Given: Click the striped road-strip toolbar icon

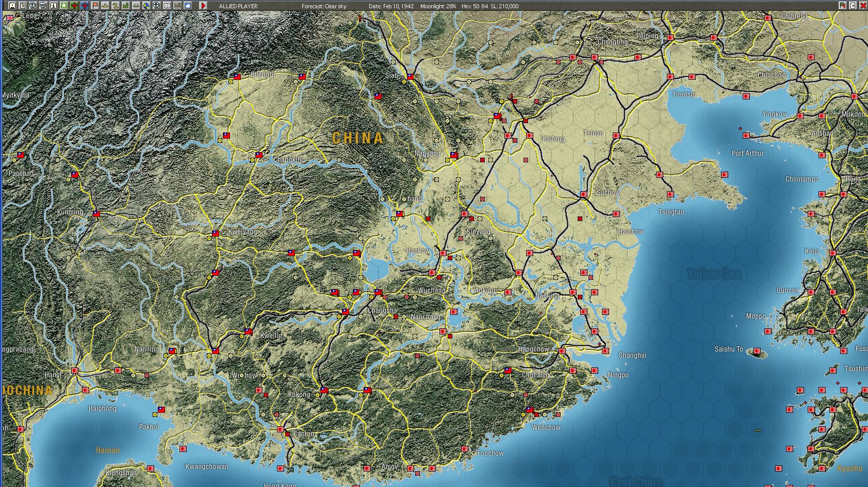Looking at the screenshot, I should [x=177, y=6].
